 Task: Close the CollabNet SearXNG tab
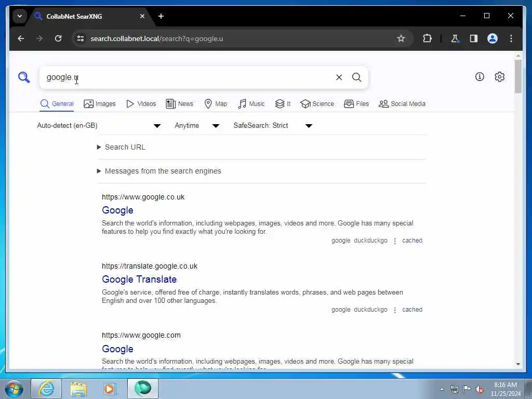pyautogui.click(x=142, y=16)
